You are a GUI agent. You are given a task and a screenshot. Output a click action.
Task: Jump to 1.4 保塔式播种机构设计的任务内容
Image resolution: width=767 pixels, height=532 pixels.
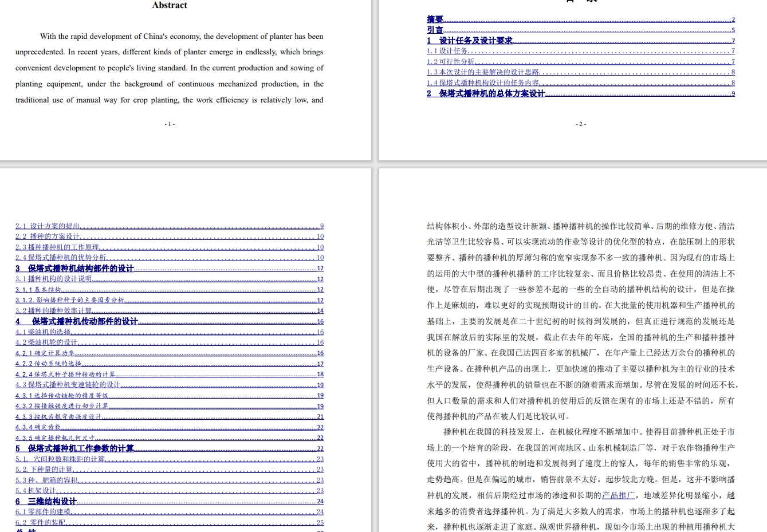(580, 83)
